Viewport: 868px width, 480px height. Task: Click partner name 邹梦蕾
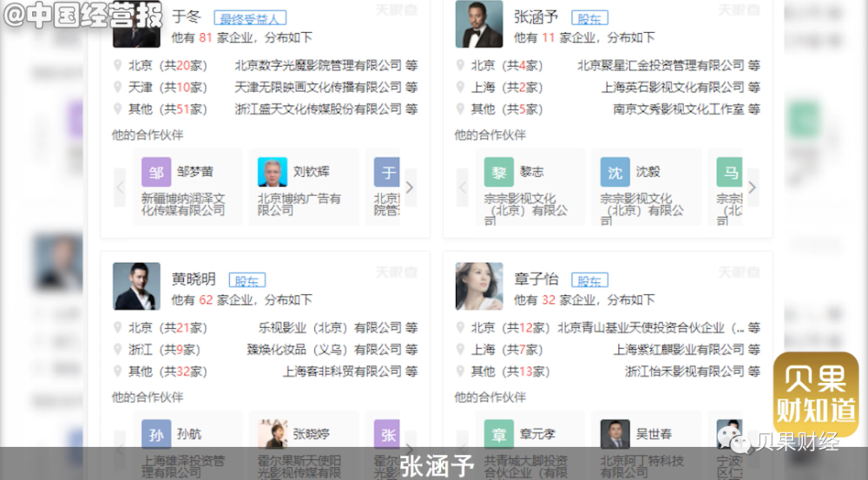[194, 172]
